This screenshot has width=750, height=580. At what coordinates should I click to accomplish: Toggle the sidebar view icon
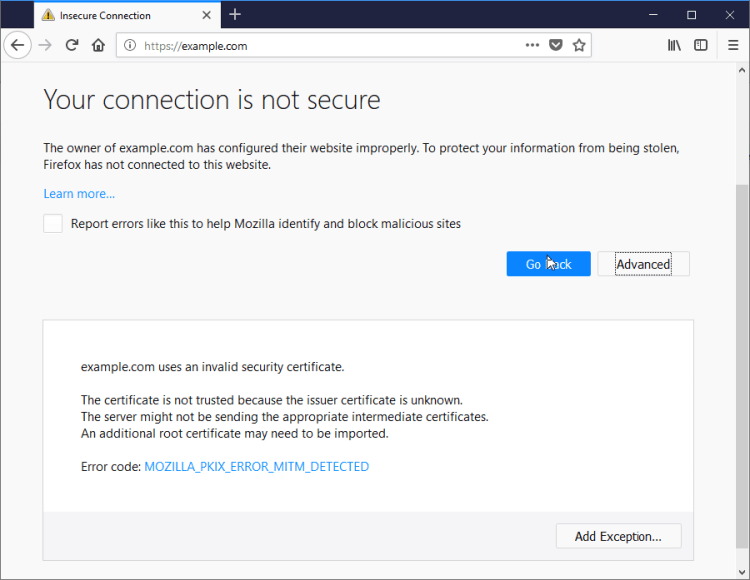[701, 45]
